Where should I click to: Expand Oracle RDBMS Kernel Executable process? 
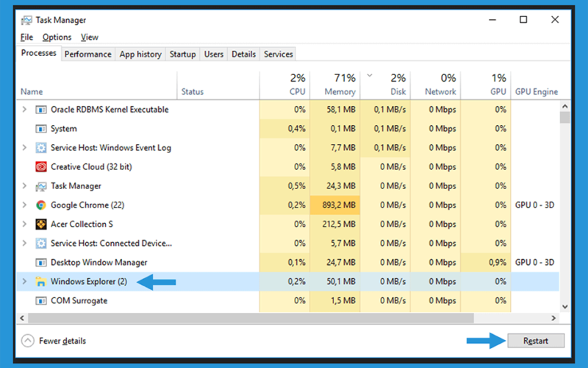pos(24,109)
